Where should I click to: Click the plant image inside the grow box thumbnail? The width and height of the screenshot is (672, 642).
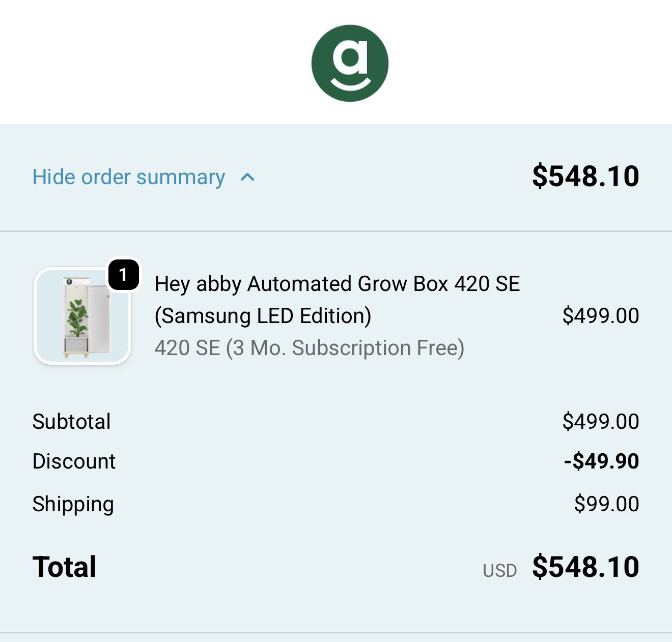[x=77, y=318]
